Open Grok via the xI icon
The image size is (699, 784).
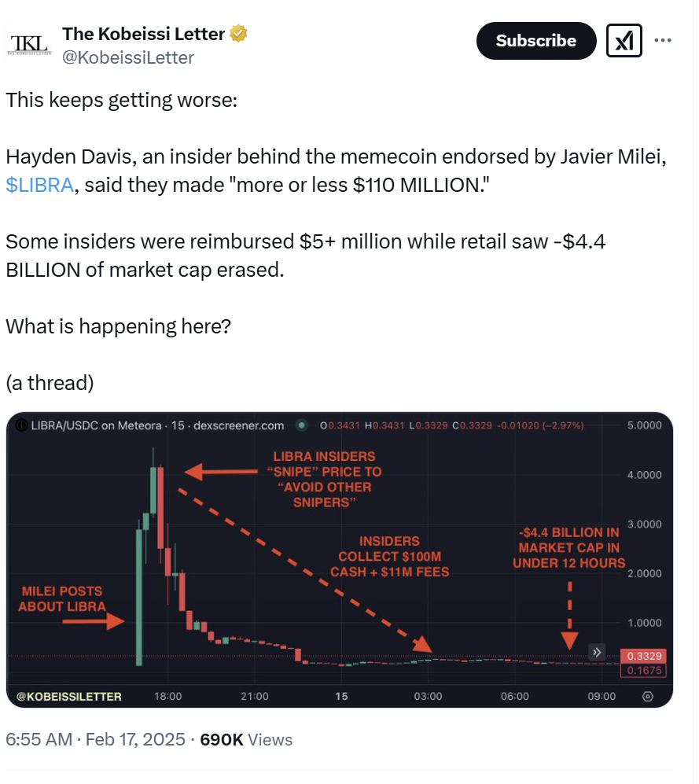point(625,41)
